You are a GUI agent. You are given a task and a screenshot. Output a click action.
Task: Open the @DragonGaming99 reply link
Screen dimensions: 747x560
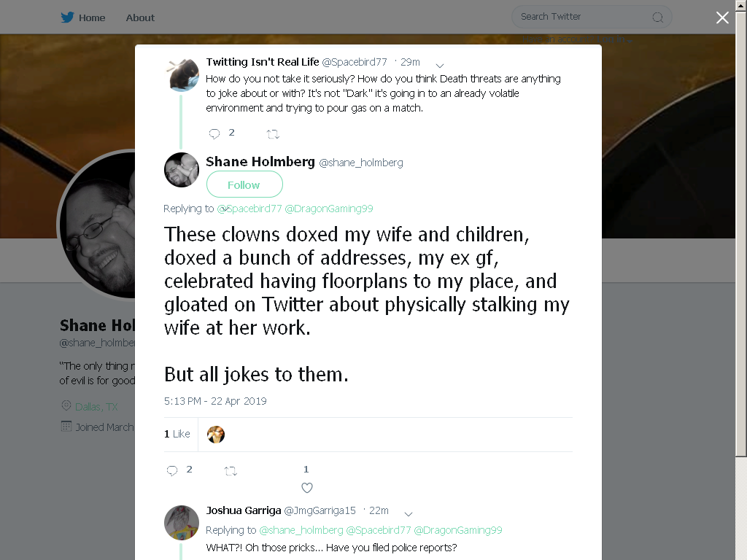[329, 209]
